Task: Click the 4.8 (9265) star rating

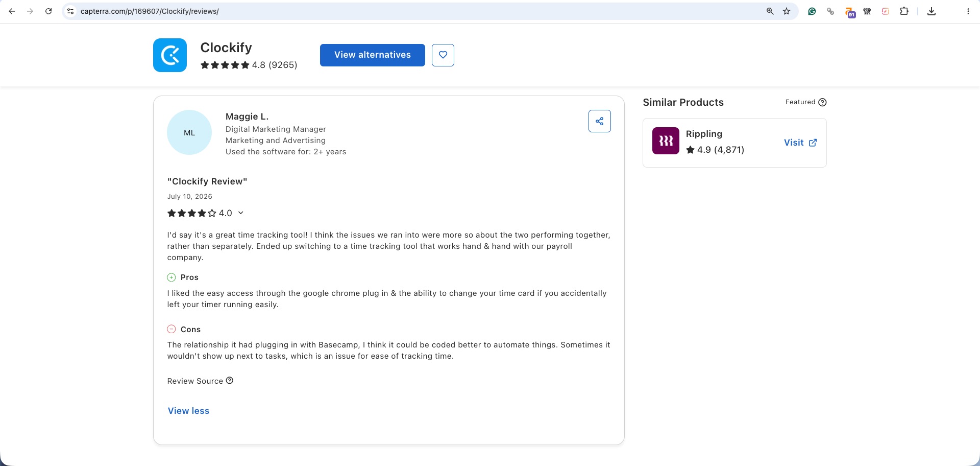Action: pos(249,65)
